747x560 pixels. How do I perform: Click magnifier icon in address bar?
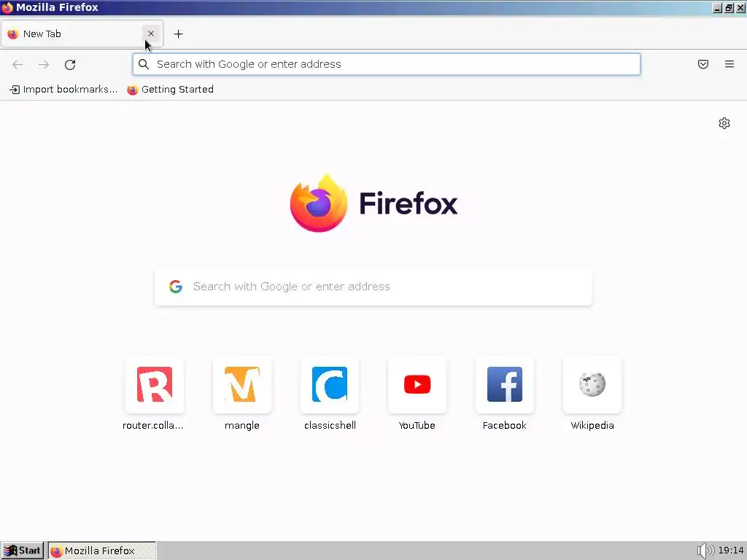(144, 64)
